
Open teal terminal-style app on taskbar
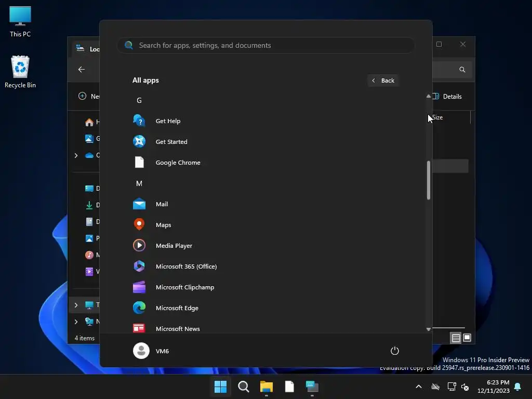point(312,387)
